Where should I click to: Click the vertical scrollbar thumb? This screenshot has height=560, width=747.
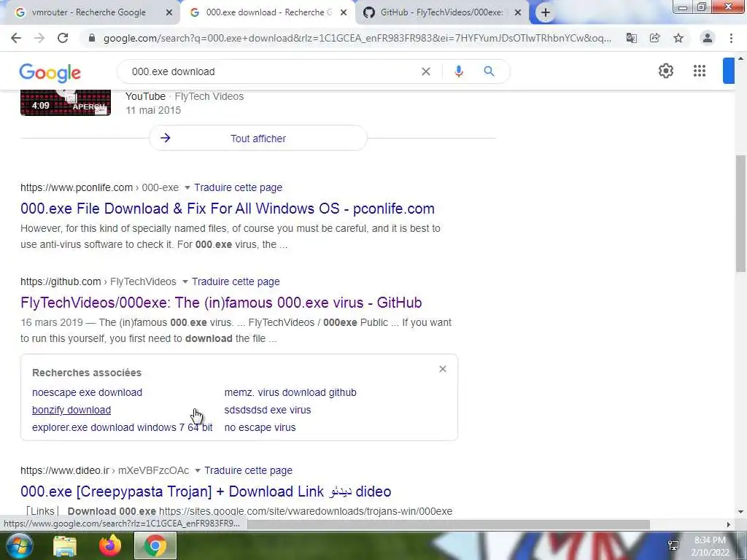pyautogui.click(x=740, y=214)
